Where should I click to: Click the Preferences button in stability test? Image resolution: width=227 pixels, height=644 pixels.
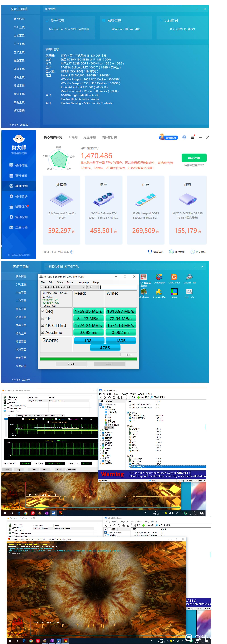(x=71, y=470)
